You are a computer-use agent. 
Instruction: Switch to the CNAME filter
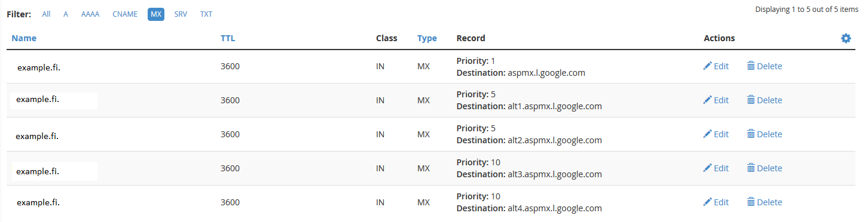pyautogui.click(x=125, y=14)
